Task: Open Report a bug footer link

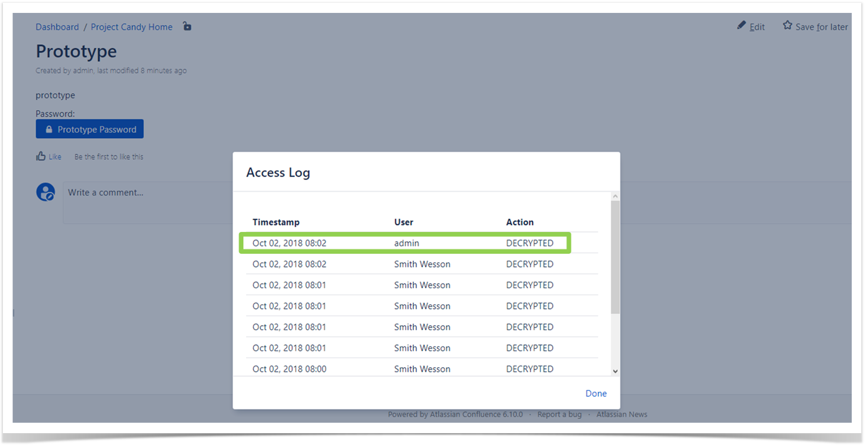Action: point(559,414)
